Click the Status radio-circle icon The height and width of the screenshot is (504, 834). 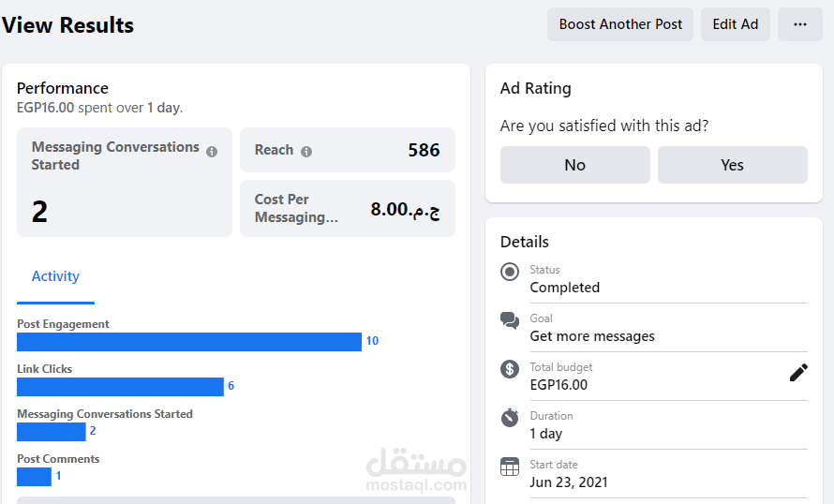(x=510, y=272)
